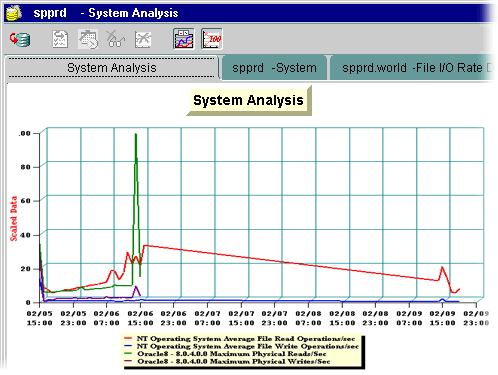The image size is (498, 375).
Task: Click the 'spprd - System Analysis' window title text
Action: (106, 13)
